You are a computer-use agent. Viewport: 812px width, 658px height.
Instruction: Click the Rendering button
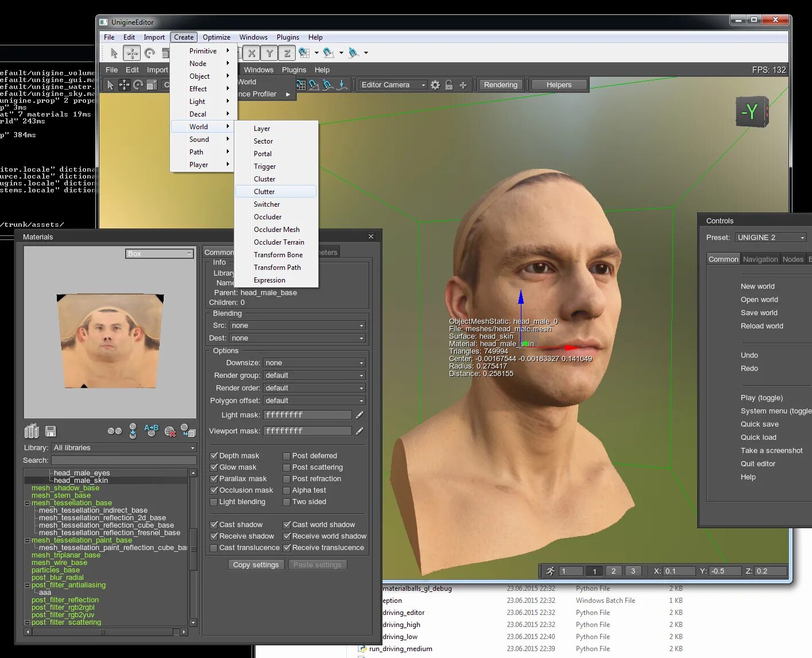(500, 85)
